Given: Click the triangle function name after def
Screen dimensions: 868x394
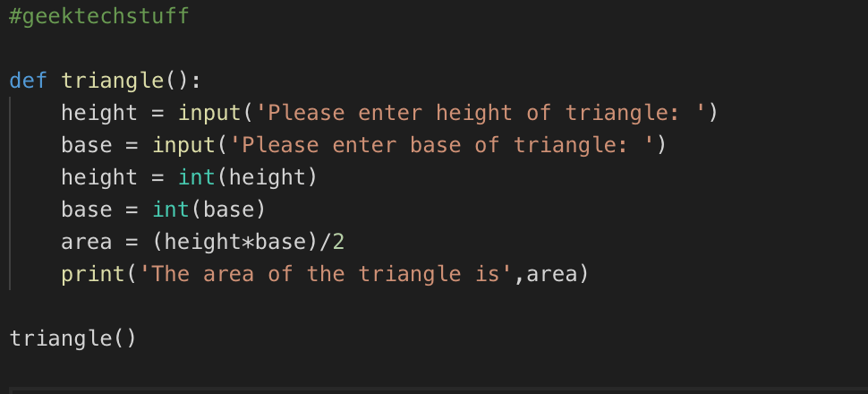Looking at the screenshot, I should (113, 81).
